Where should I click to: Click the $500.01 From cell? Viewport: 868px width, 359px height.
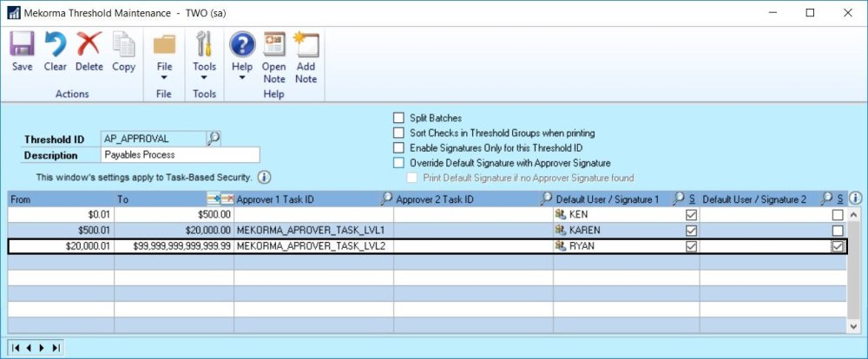point(61,230)
